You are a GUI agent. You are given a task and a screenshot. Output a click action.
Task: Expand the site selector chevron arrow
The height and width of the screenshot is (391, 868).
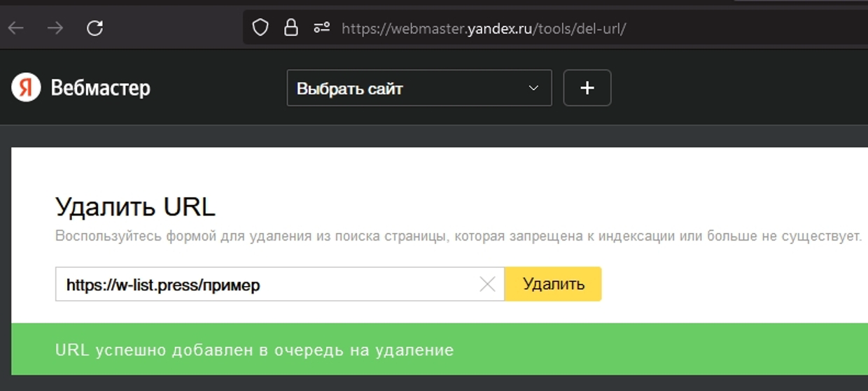[x=533, y=88]
